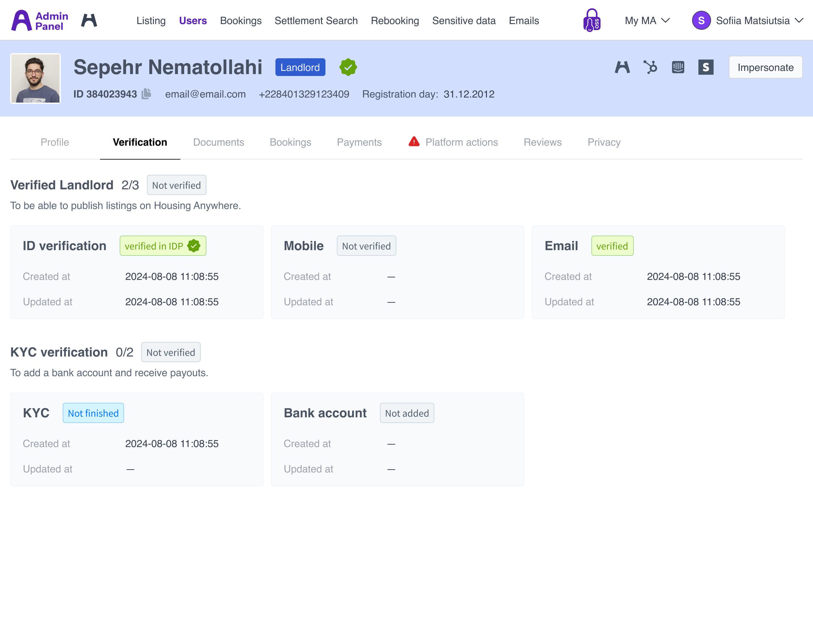Click the Platform actions warning triangle icon

click(x=414, y=142)
